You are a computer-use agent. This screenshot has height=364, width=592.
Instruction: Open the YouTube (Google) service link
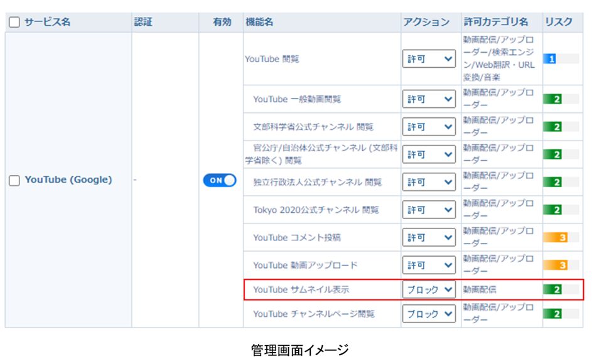(68, 179)
